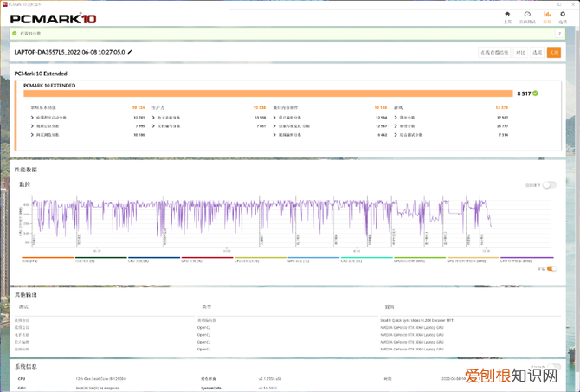Screen dimensions: 580x392
Task: Click the green checkmark beside score 8 517
Action: tap(536, 93)
